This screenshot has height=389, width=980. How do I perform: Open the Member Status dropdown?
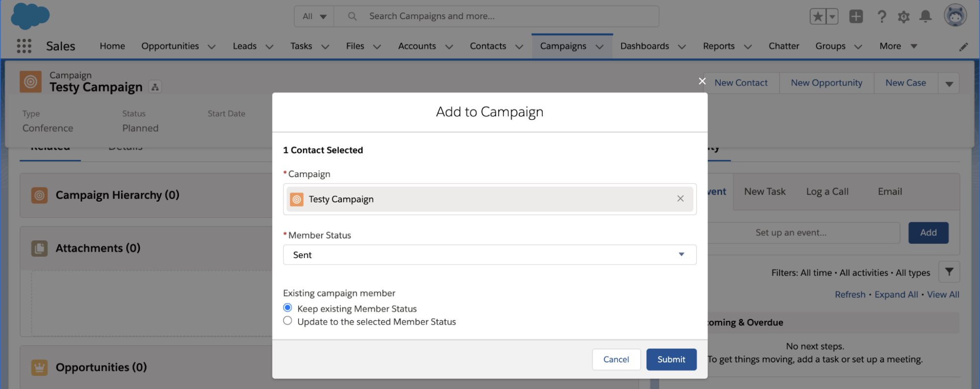coord(489,255)
